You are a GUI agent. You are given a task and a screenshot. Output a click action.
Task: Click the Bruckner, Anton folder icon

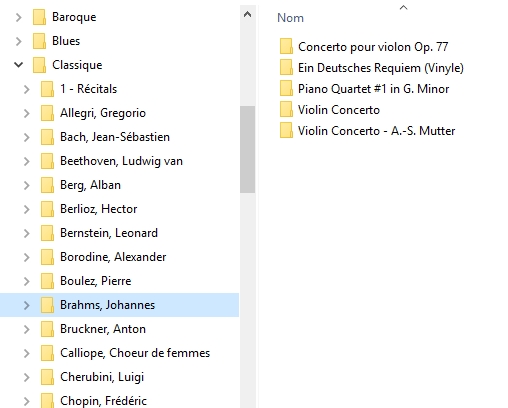[x=47, y=329]
